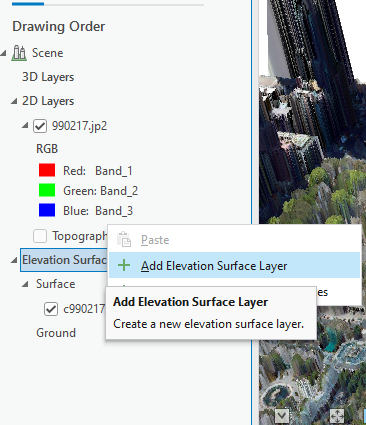This screenshot has width=366, height=425.
Task: Click the 'Blue: Band_3' label
Action: coord(98,211)
